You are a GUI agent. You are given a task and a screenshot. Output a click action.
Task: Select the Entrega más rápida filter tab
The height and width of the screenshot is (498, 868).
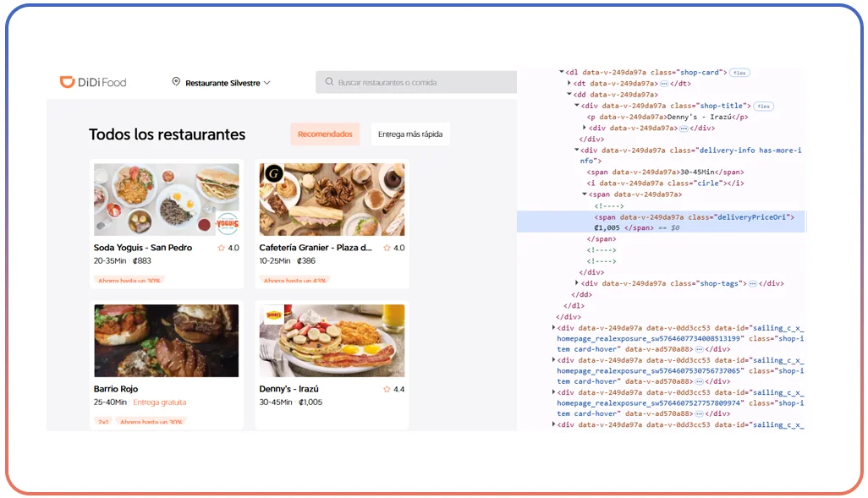pos(409,134)
